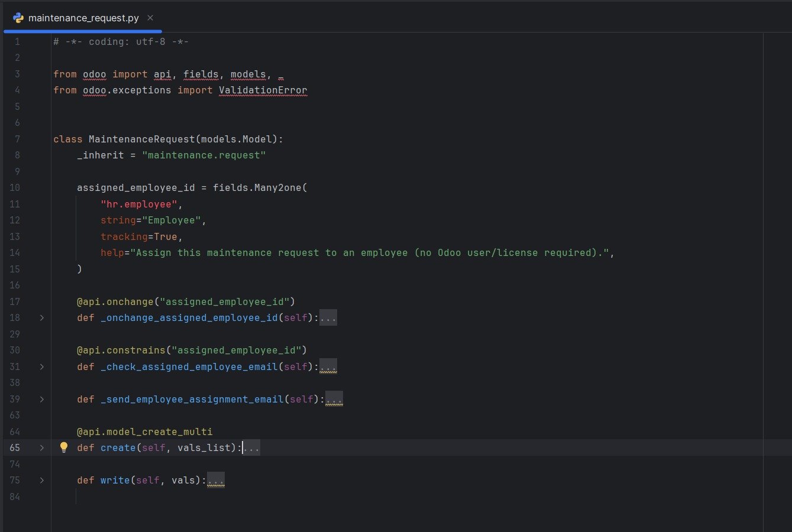
Task: Open the lightbulb intention actions on line 65
Action: tap(63, 447)
